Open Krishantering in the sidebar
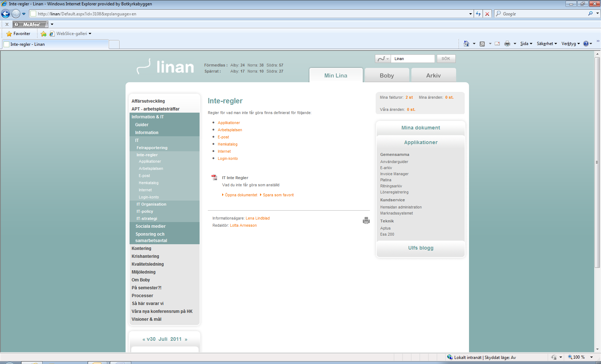The width and height of the screenshot is (601, 364). [145, 256]
